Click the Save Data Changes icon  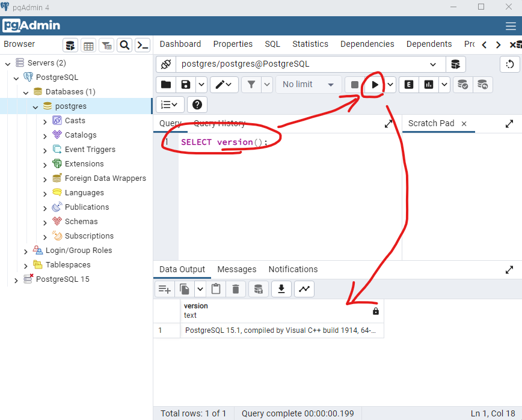259,289
